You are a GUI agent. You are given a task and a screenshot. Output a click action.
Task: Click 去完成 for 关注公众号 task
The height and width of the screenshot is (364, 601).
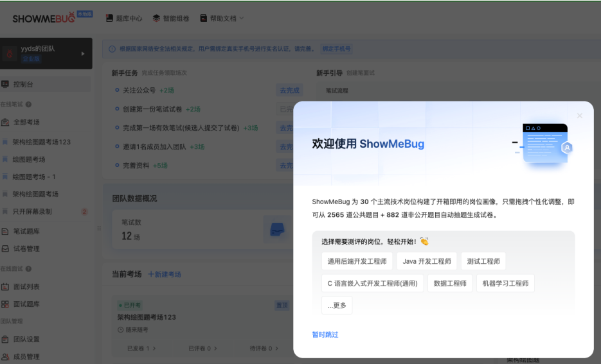289,91
